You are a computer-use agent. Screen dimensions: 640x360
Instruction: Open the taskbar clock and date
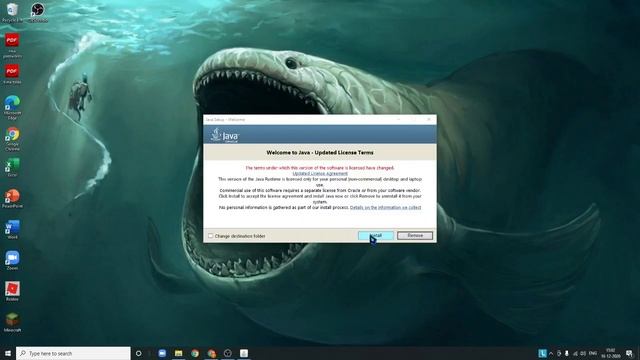click(x=611, y=353)
